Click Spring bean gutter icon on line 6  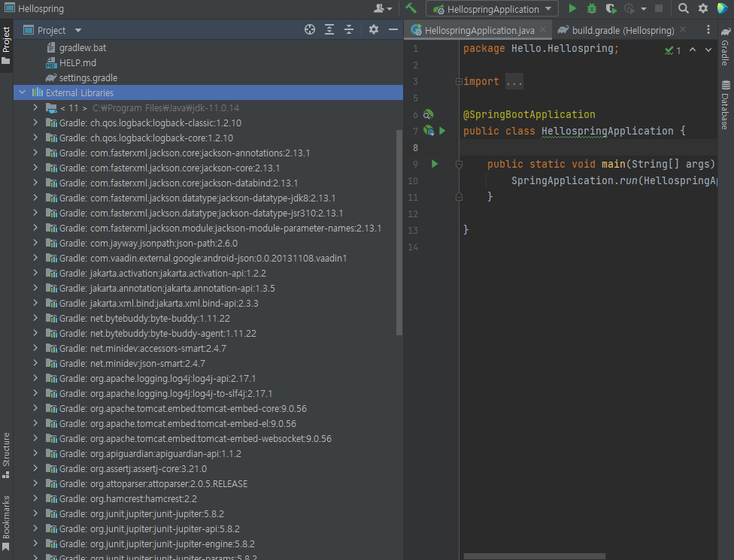pos(429,114)
